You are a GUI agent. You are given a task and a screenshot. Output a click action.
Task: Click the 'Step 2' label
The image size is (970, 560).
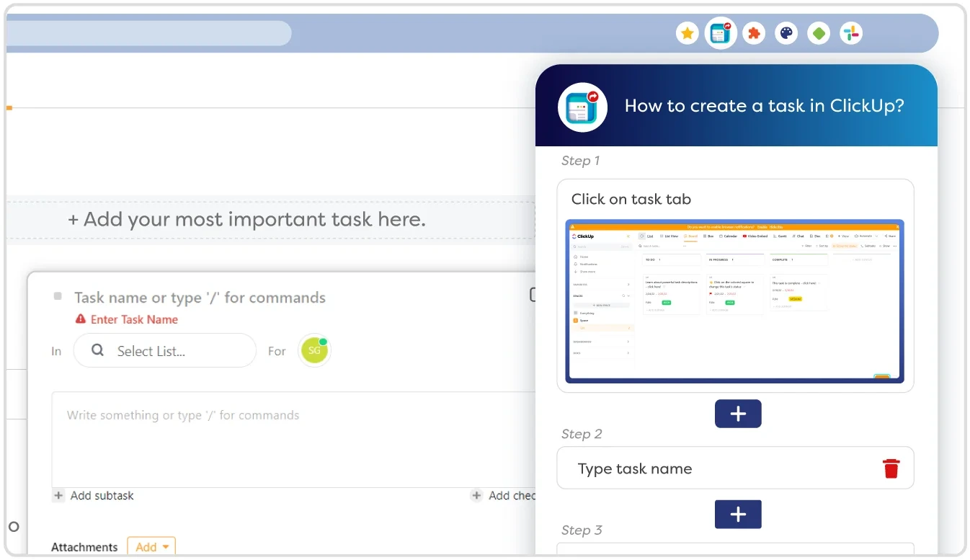[582, 434]
